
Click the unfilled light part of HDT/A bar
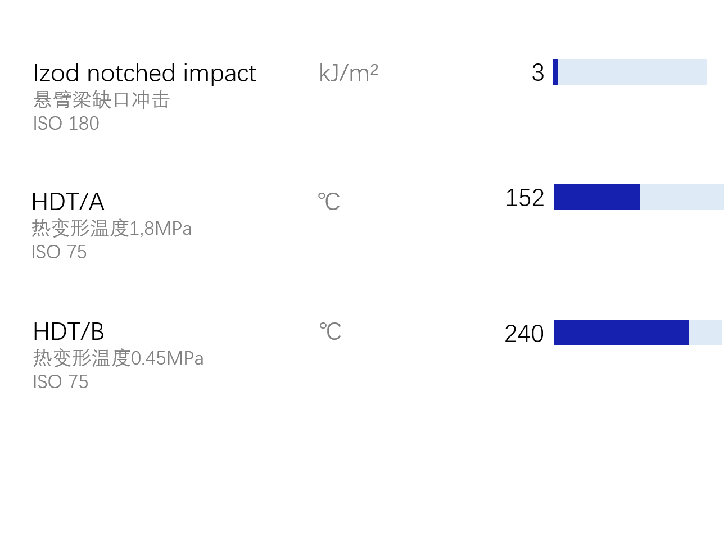682,197
